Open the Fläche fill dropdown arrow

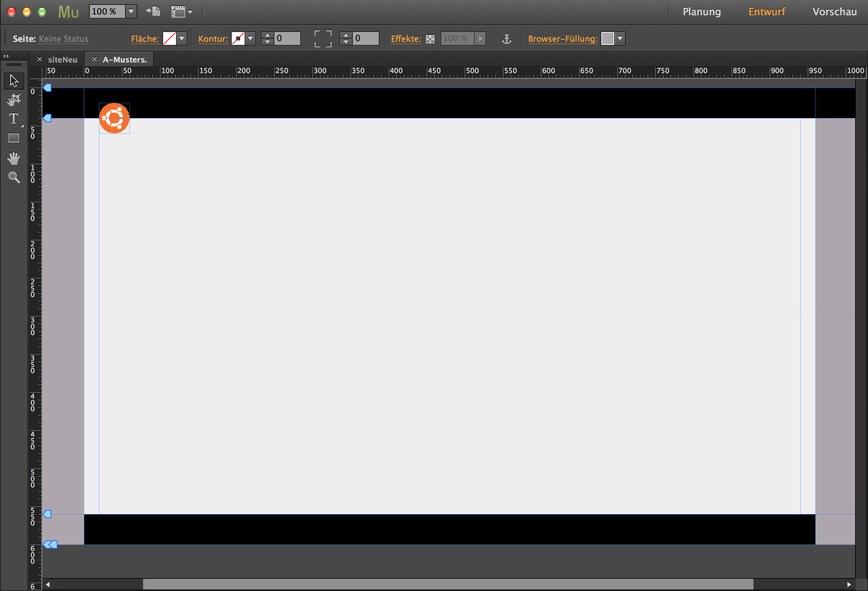click(x=182, y=38)
